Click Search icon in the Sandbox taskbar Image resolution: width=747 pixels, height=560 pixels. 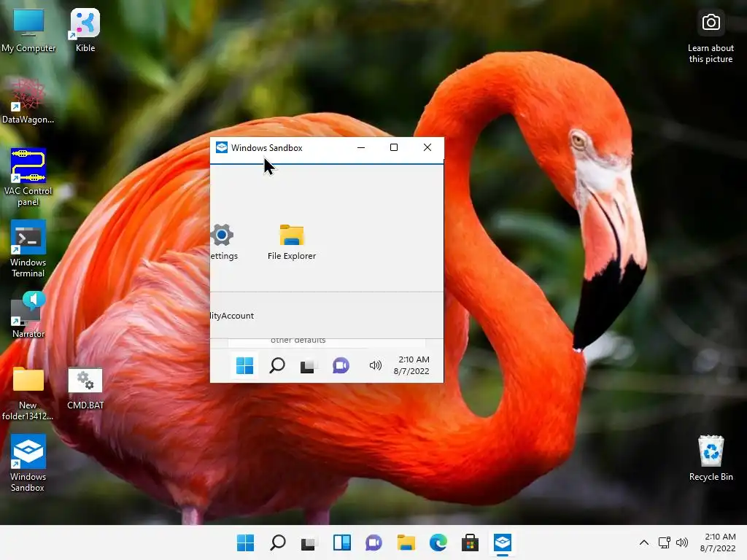tap(276, 366)
